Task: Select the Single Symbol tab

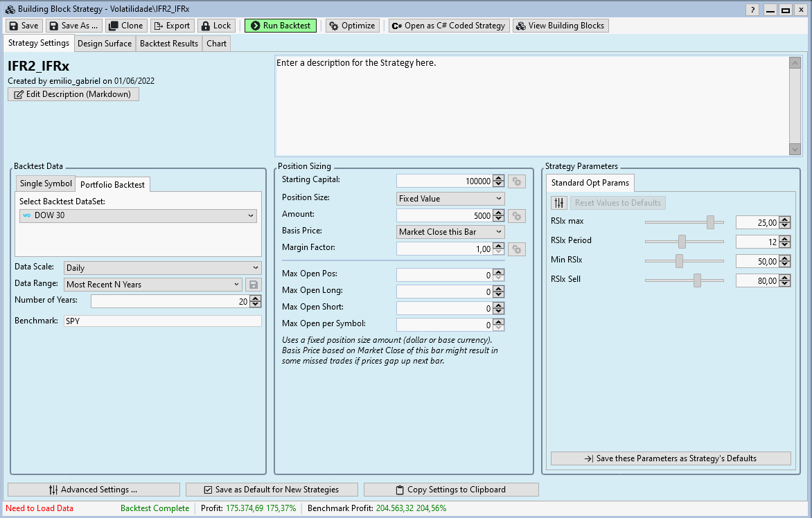Action: coord(46,184)
